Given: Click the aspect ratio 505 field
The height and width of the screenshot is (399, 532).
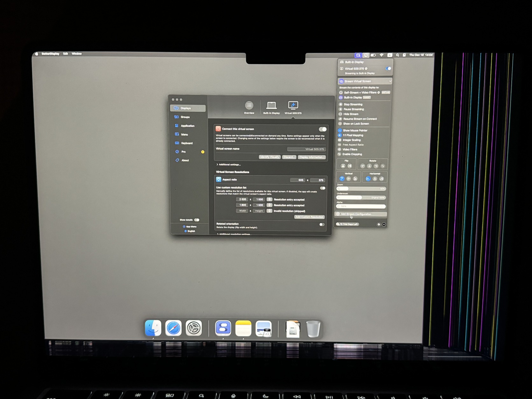Looking at the screenshot, I should tap(297, 180).
